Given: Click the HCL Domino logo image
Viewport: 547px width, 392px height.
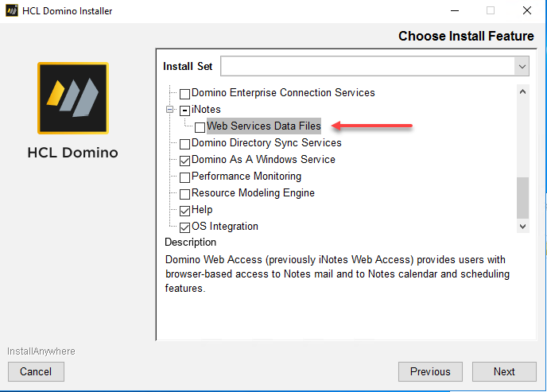Looking at the screenshot, I should pos(73,98).
